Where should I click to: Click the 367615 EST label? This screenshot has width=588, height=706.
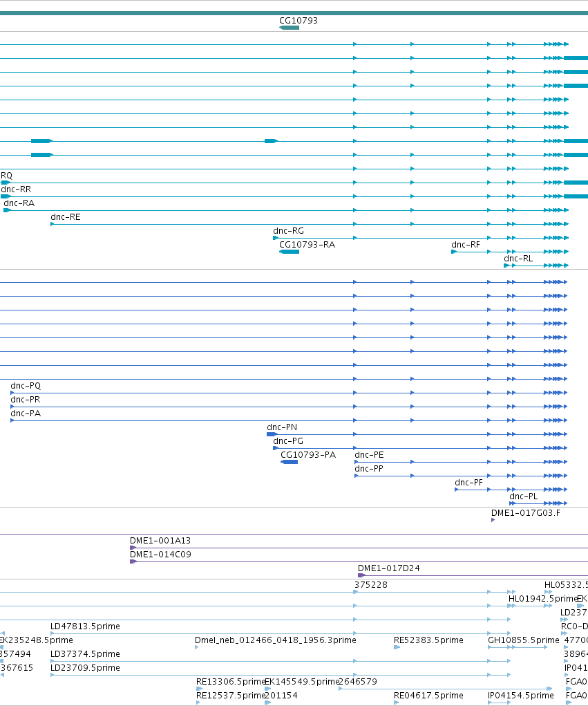point(17,668)
